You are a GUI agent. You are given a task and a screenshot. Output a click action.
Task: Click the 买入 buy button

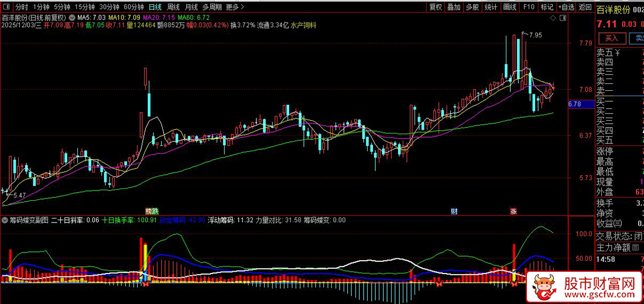click(x=612, y=38)
